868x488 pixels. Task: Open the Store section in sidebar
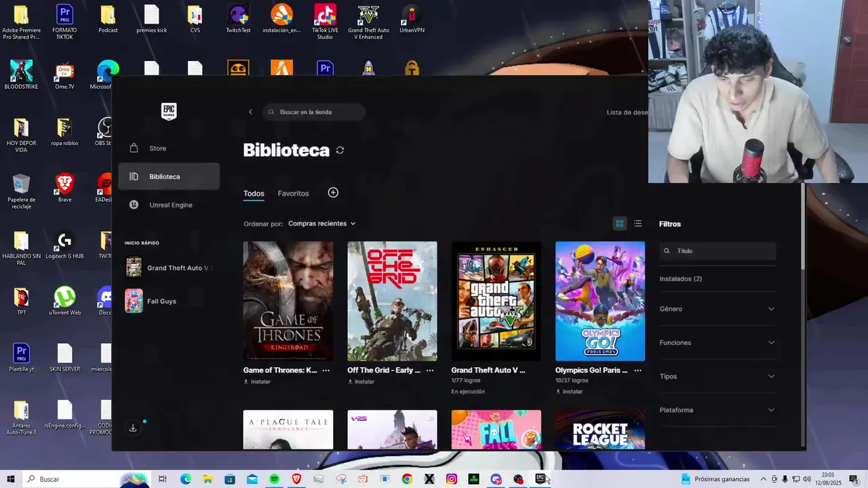(169, 148)
